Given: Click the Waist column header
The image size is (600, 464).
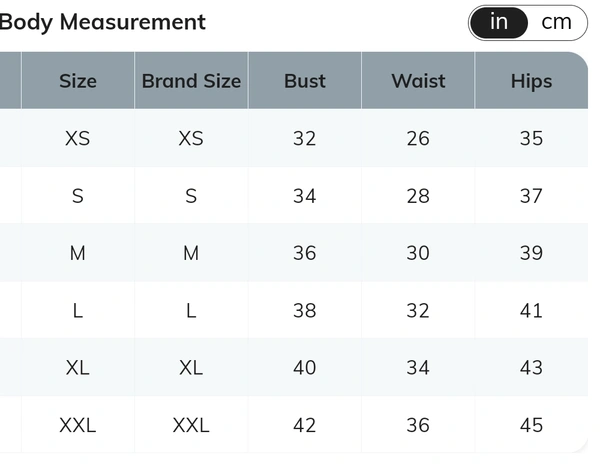Looking at the screenshot, I should tap(418, 81).
